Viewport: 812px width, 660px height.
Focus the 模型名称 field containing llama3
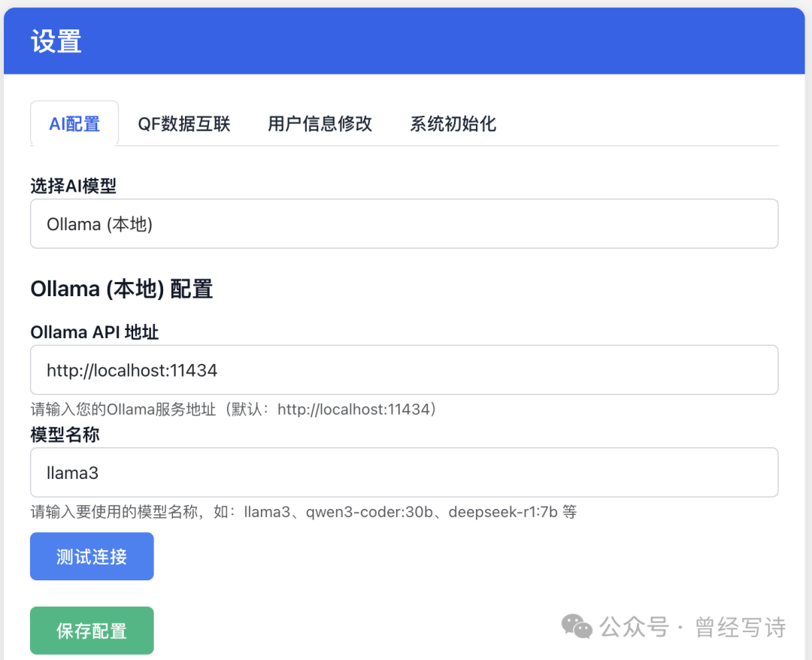pos(404,472)
